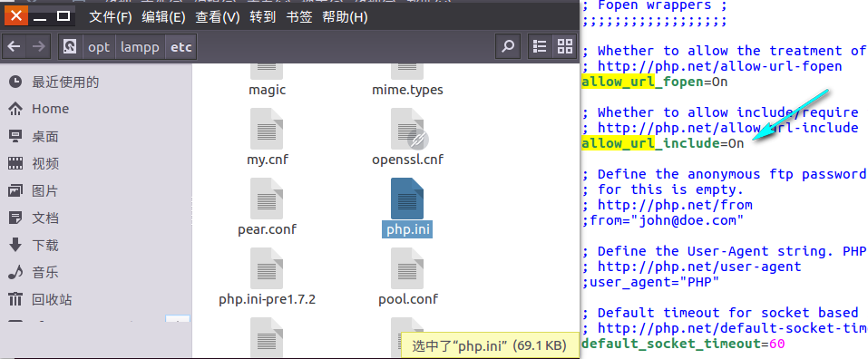
Task: Open Desktop (桌面) in sidebar
Action: (x=34, y=137)
